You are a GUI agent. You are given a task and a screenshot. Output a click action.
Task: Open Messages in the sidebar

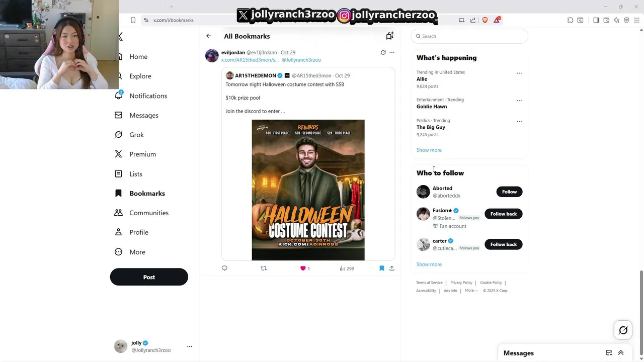(144, 116)
